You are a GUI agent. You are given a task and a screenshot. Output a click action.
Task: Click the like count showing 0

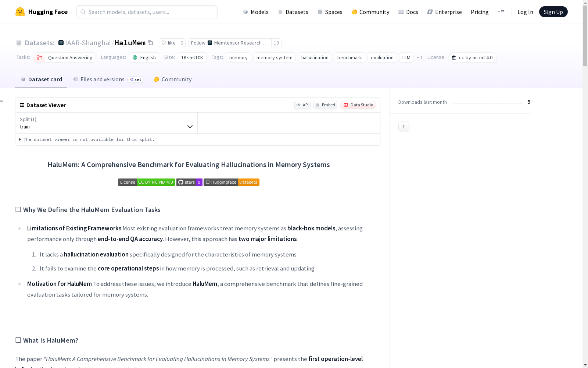(182, 43)
